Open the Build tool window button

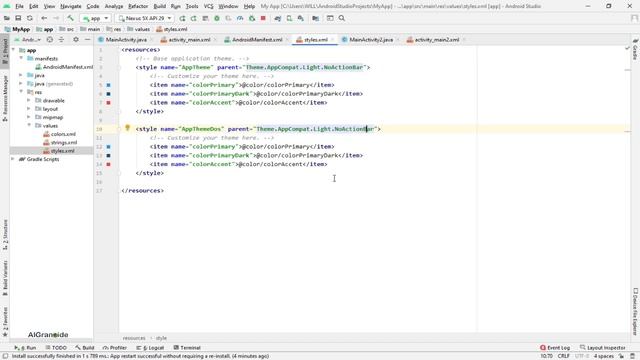pos(85,348)
